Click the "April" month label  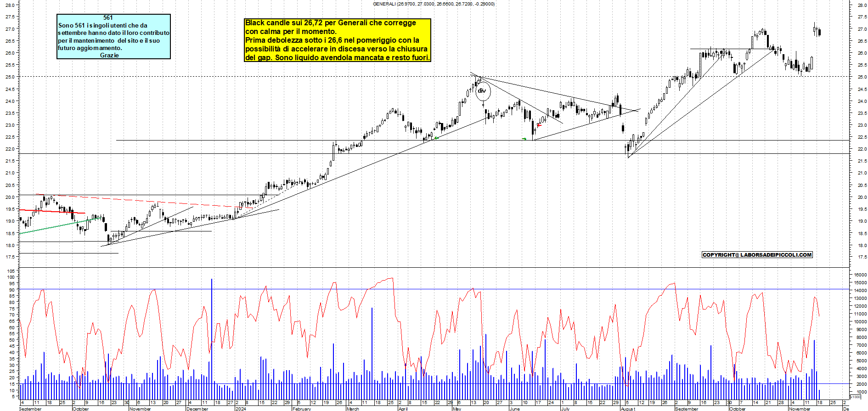[x=403, y=409]
